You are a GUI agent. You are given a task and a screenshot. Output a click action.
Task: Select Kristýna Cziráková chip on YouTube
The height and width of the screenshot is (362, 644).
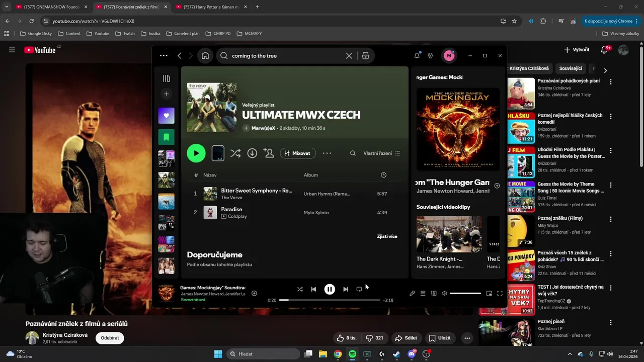(x=529, y=68)
